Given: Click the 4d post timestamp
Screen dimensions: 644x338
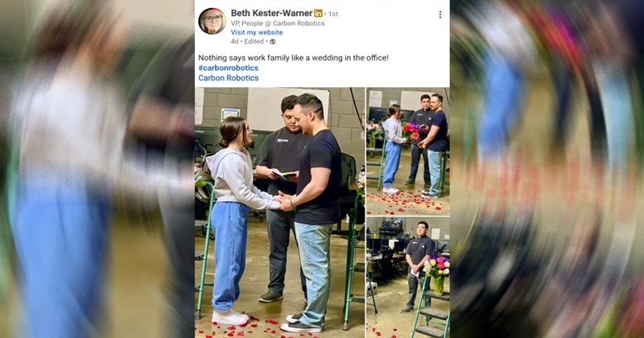Looking at the screenshot, I should point(234,42).
